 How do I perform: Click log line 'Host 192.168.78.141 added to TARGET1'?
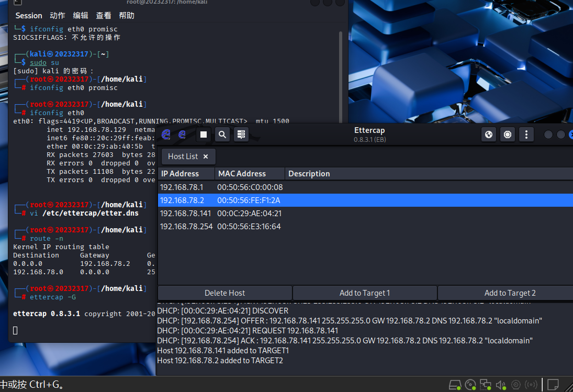click(x=223, y=351)
